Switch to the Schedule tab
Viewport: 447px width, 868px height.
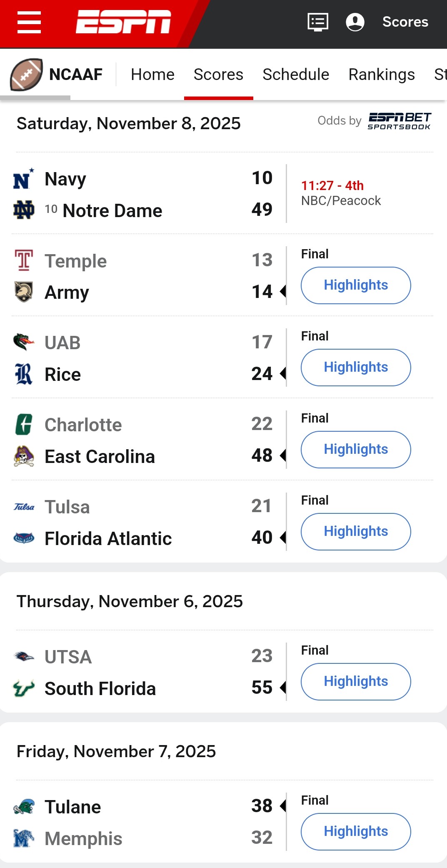tap(295, 75)
